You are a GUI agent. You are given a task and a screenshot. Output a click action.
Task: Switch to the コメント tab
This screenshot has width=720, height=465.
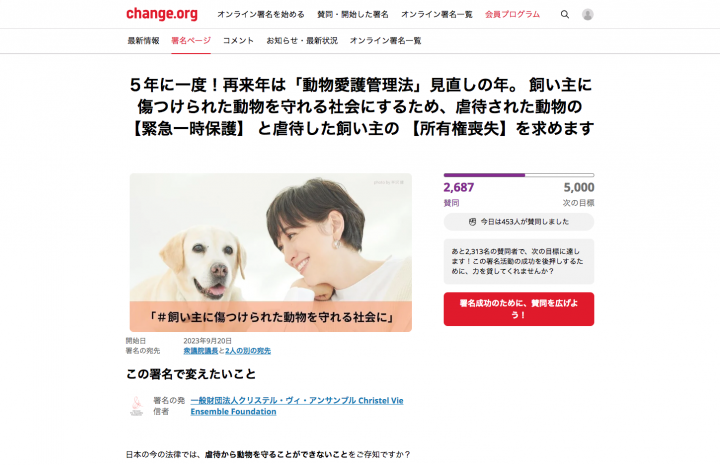[238, 40]
